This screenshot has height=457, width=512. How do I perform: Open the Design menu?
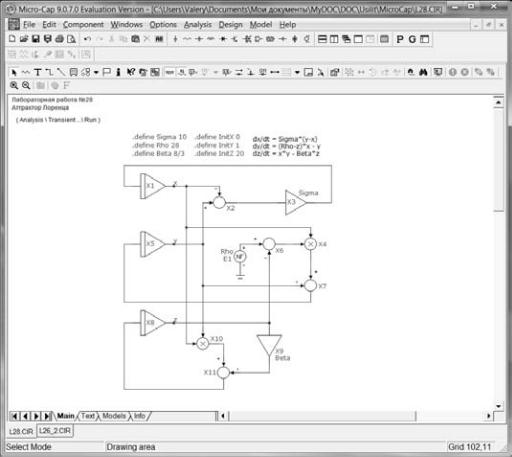(x=231, y=25)
